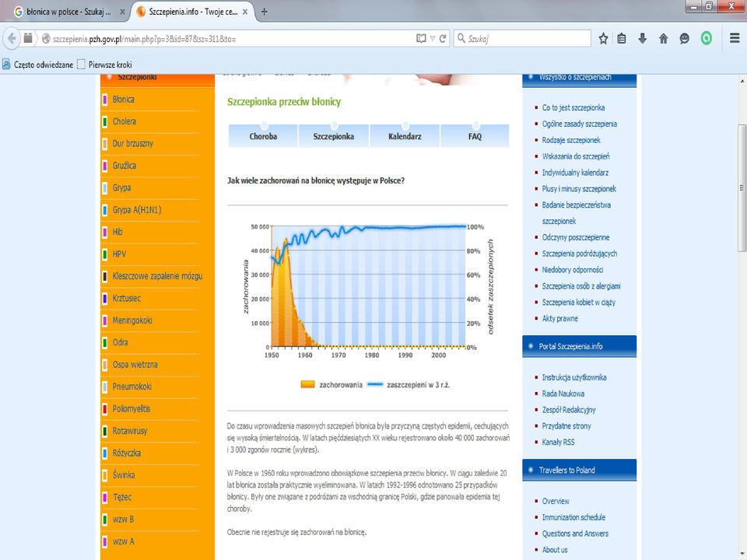The width and height of the screenshot is (747, 560).
Task: Open Dur brzuszny sidebar entry
Action: point(133,143)
